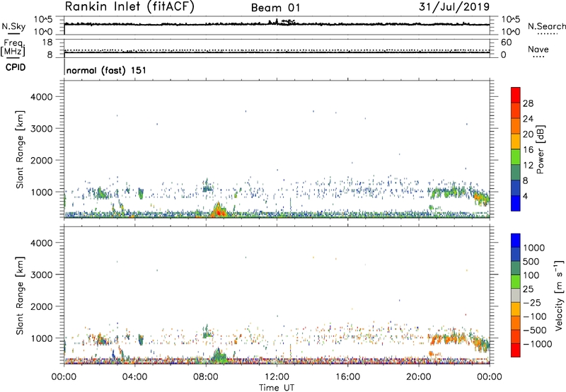566x392 pixels.
Task: Click the red bottom Velocity color segment
Action: tap(516, 350)
